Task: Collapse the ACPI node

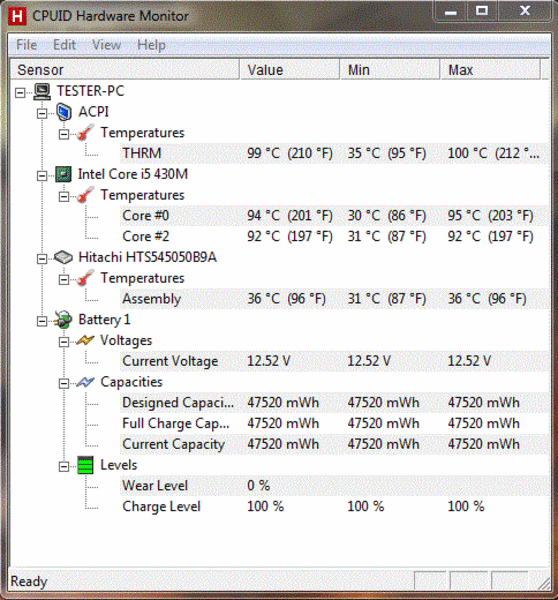Action: pos(42,114)
